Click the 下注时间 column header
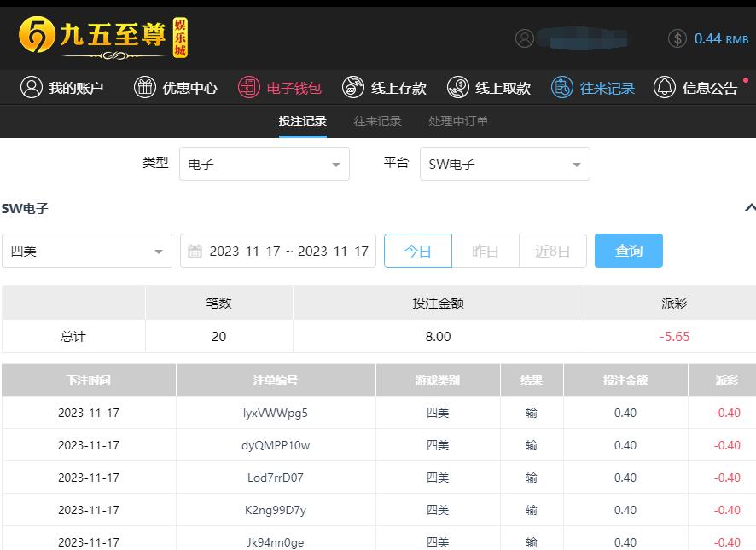 tap(89, 380)
